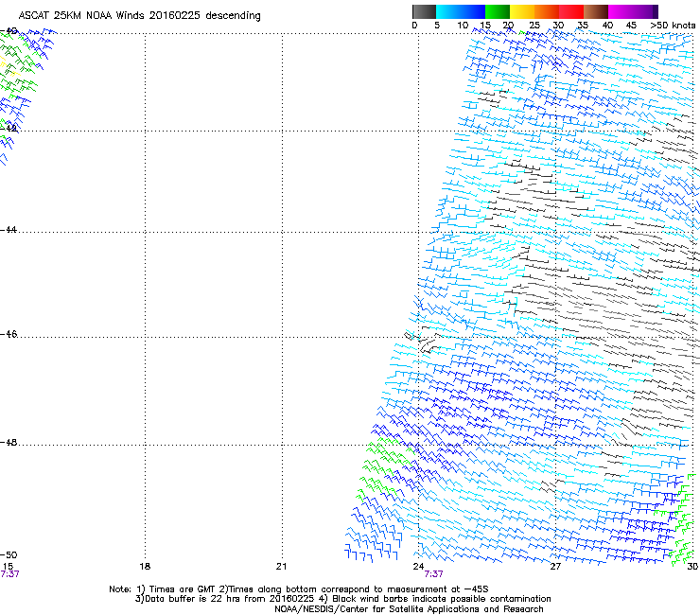Viewport: 700px width, 615px height.
Task: Click the '-50' latitude axis label
Action: coord(9,554)
